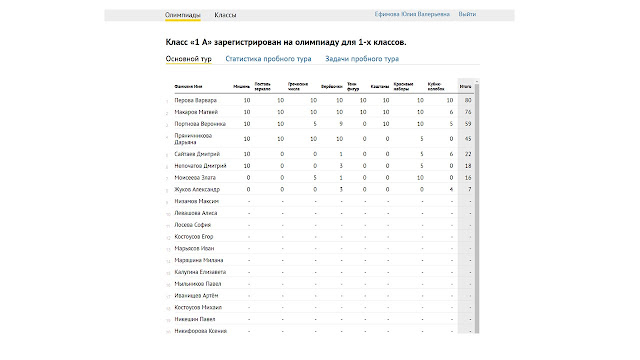Screen dimensions: 640x360
Task: Select the Основной тур tab
Action: coord(189,59)
